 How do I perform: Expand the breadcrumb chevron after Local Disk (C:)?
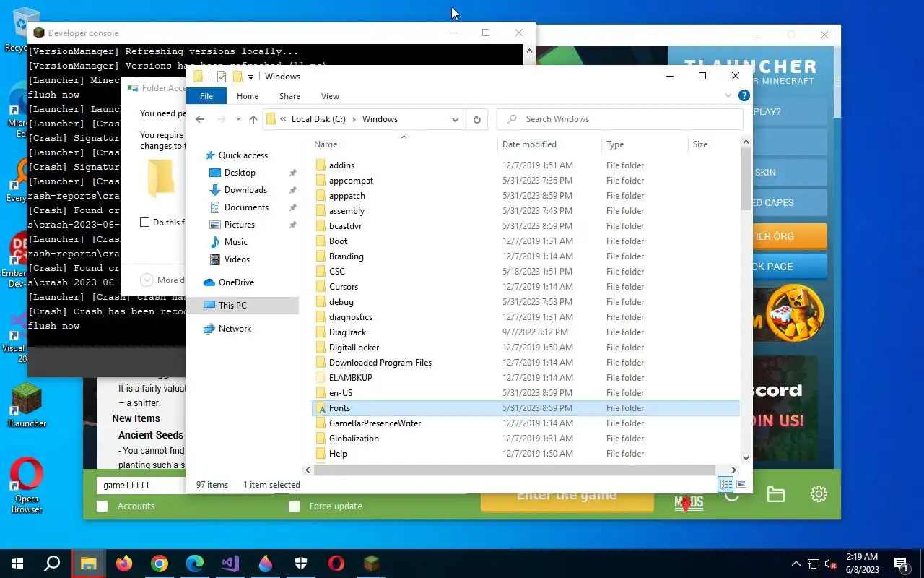pos(354,119)
